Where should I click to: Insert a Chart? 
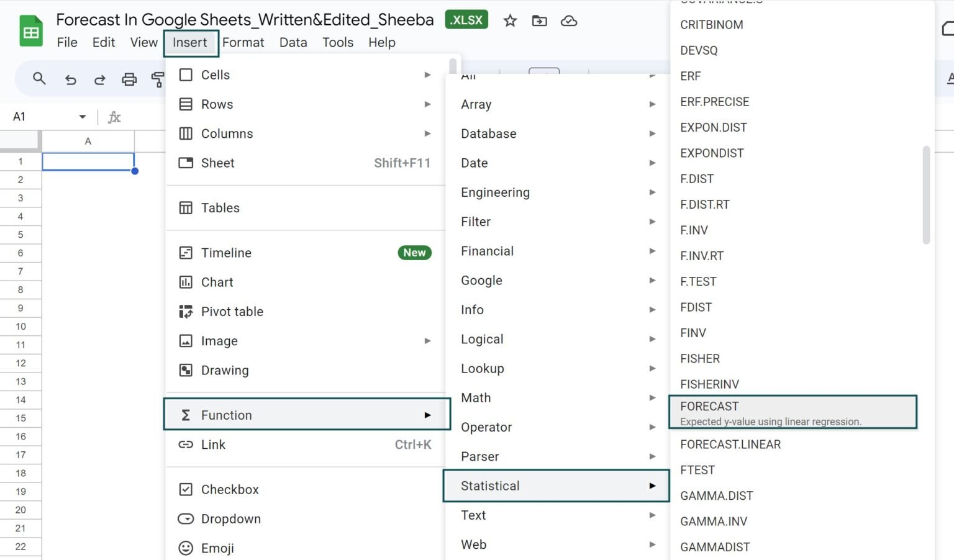tap(216, 282)
